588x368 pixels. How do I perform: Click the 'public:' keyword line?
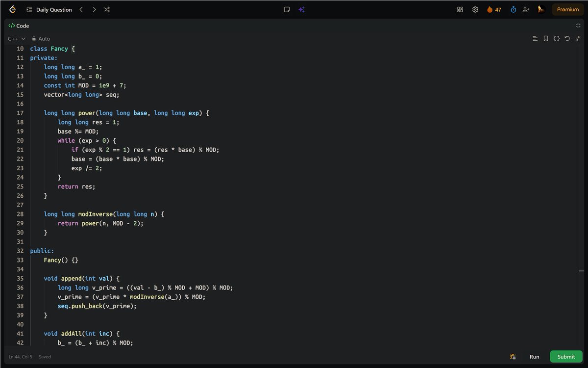42,251
